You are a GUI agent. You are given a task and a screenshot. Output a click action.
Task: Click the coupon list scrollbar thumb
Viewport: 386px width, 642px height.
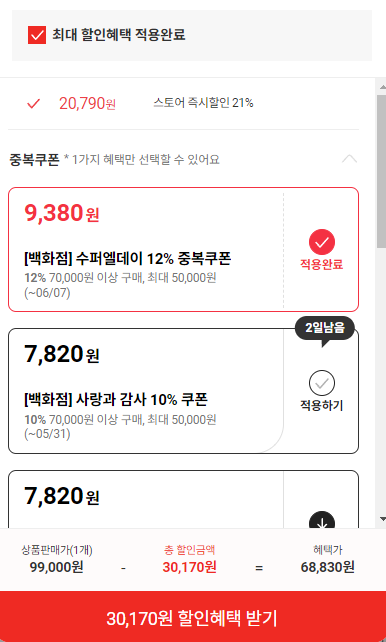(x=381, y=171)
